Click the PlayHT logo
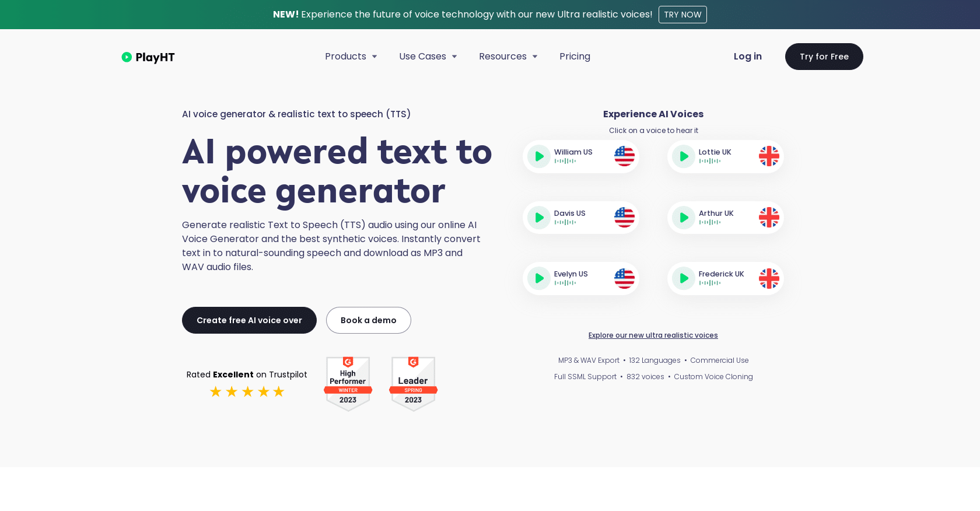This screenshot has width=980, height=511. coord(148,57)
